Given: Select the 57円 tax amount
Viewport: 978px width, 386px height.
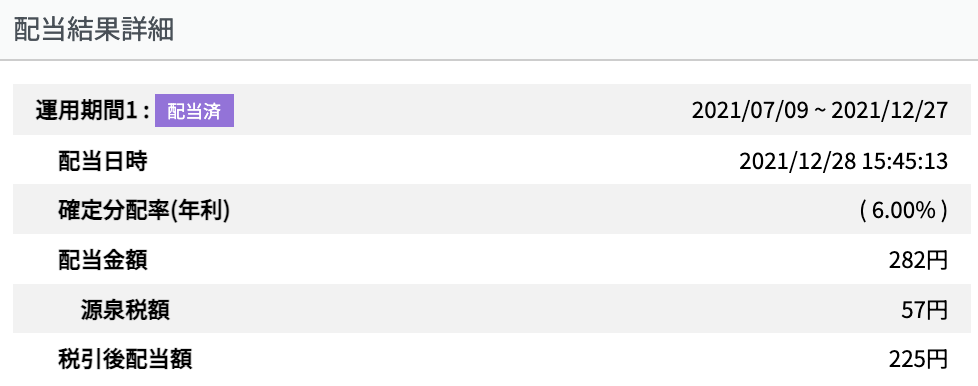Looking at the screenshot, I should coord(924,310).
